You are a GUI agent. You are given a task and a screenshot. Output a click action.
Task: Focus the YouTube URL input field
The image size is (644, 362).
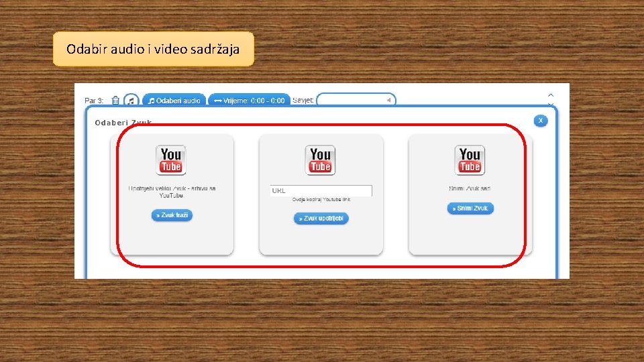tap(321, 191)
